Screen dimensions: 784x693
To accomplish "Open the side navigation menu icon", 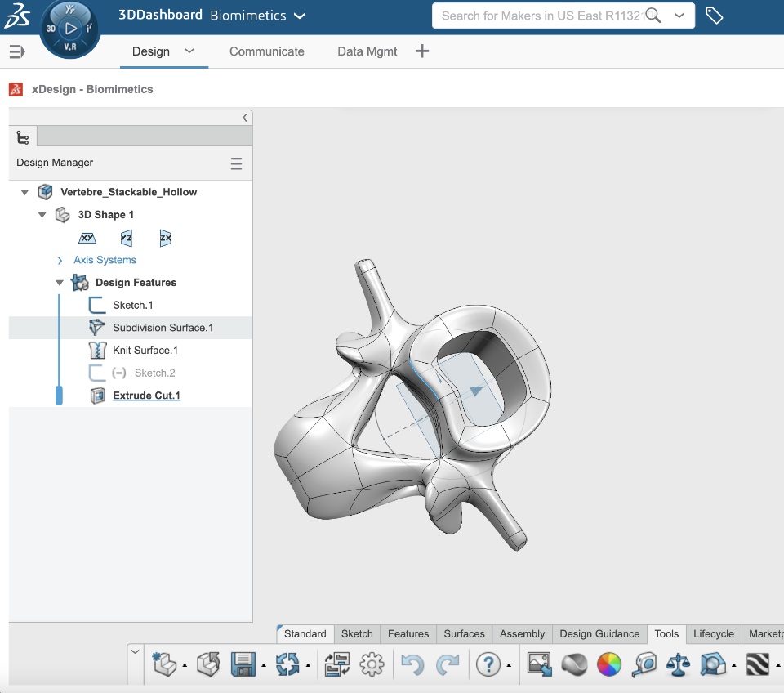I will click(x=17, y=51).
